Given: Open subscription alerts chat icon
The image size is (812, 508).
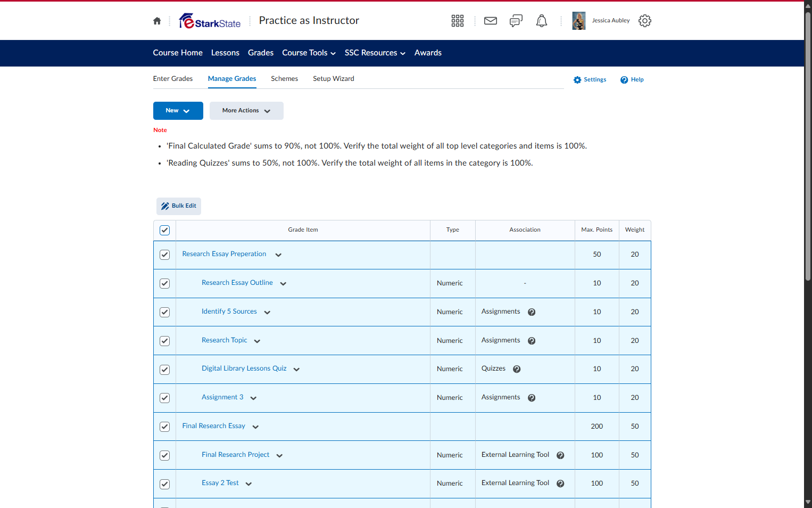Looking at the screenshot, I should click(516, 21).
